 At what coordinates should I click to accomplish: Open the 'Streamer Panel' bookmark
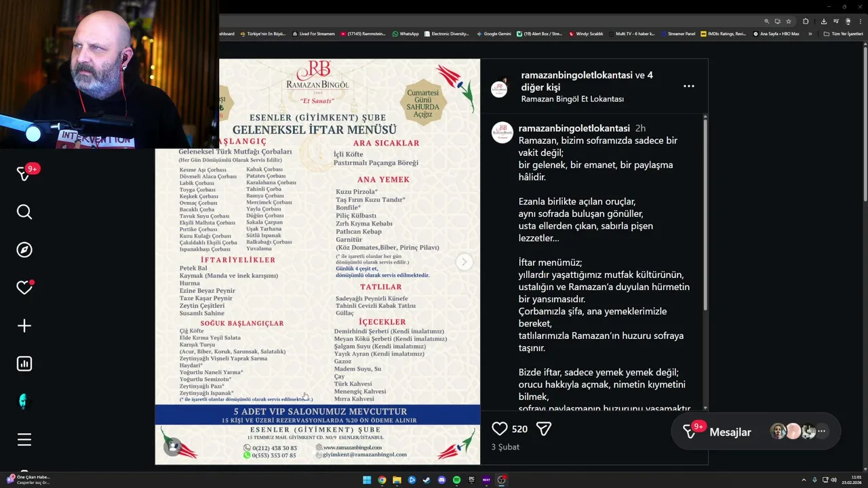click(x=677, y=34)
